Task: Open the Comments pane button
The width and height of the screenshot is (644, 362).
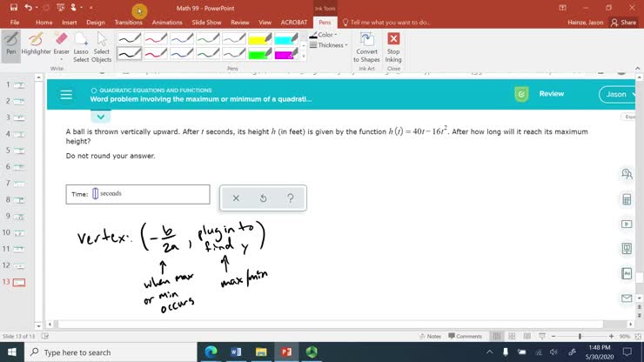Action: [x=465, y=336]
